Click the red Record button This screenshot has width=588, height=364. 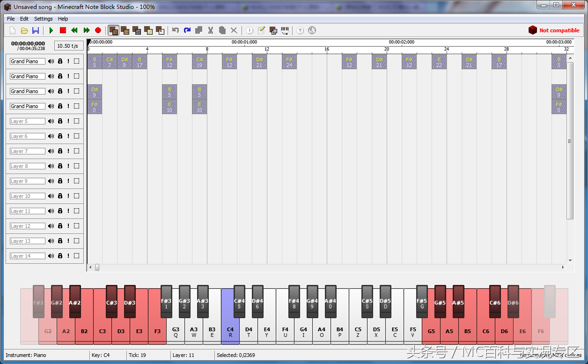tap(98, 30)
